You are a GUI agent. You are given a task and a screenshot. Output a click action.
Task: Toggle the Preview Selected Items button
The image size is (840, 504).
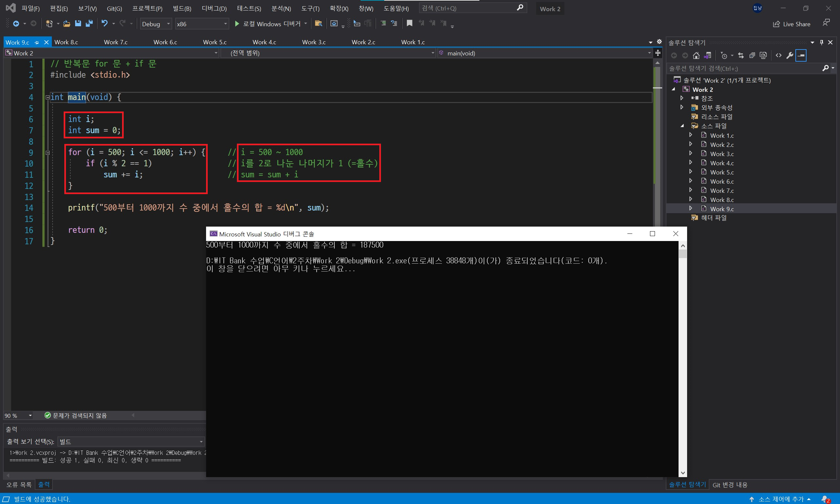pos(801,55)
